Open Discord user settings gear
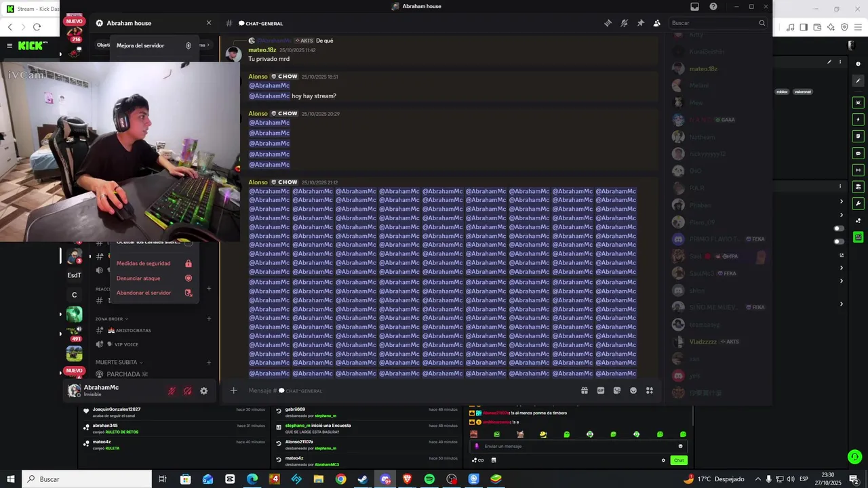This screenshot has width=868, height=488. 203,391
